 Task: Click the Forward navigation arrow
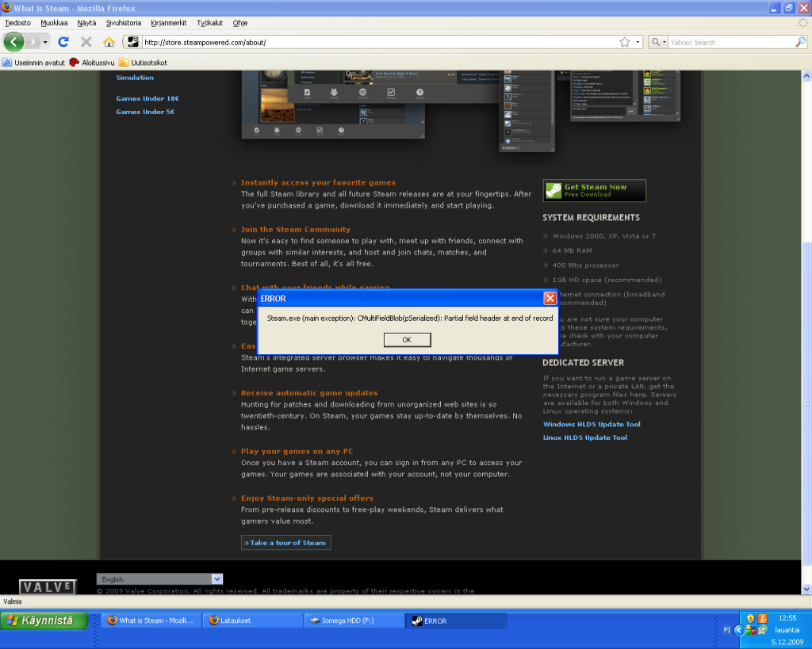tap(33, 42)
